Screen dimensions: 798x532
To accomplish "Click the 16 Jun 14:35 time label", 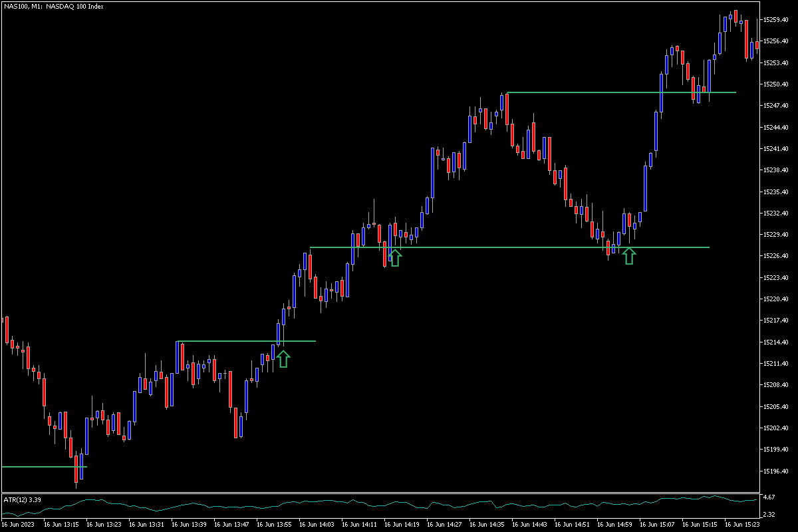I will click(487, 525).
